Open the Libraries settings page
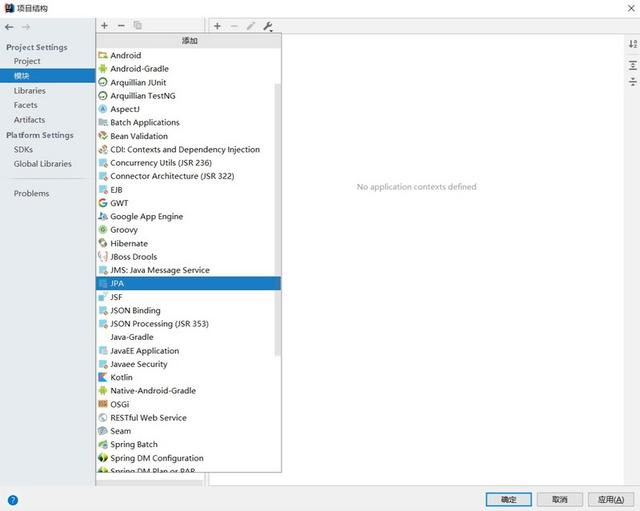Viewport: 640px width, 511px height. [x=29, y=91]
